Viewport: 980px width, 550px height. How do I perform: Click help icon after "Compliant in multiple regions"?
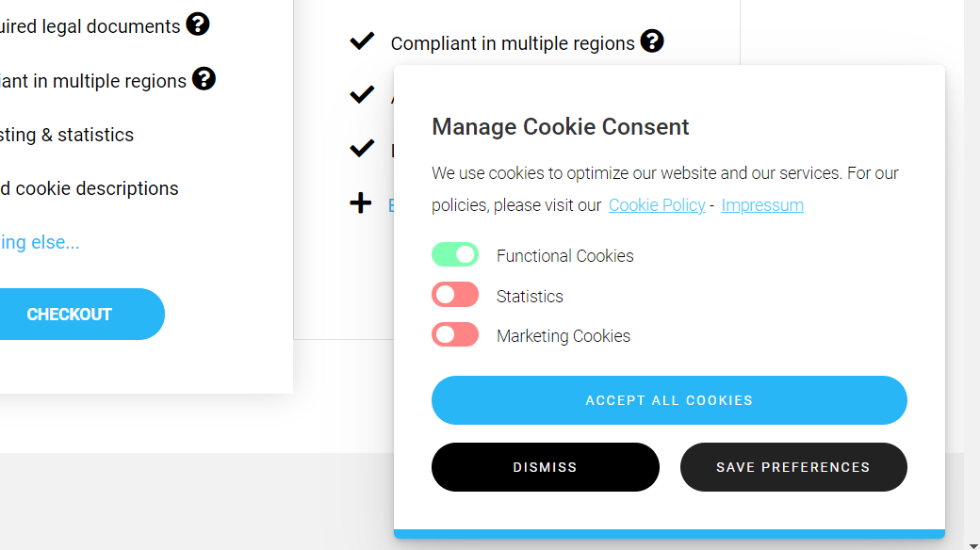point(652,41)
